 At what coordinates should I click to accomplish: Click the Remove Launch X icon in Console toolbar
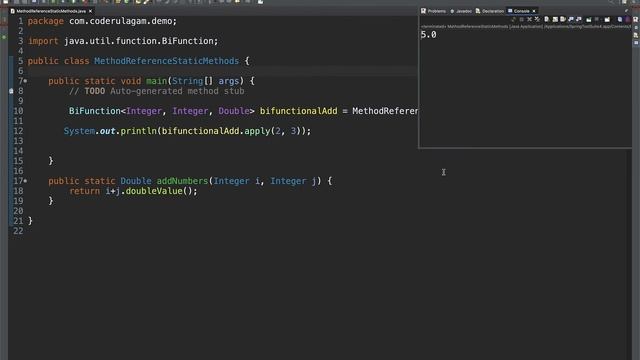pos(529,19)
